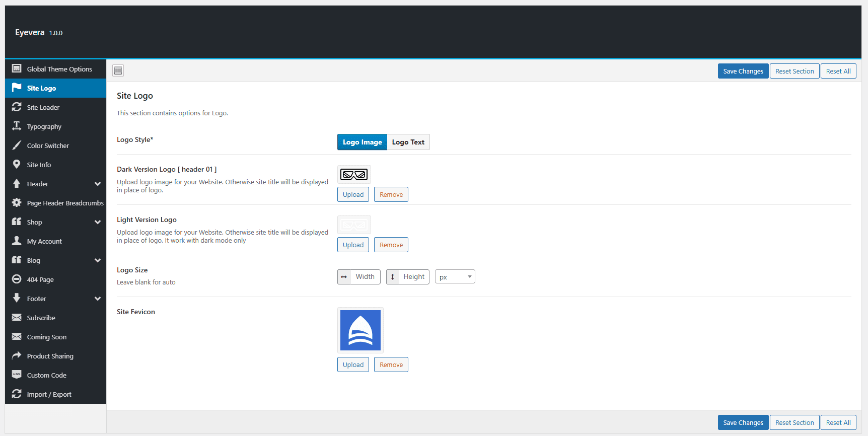
Task: Upload a Light Version Logo image
Action: pos(353,245)
